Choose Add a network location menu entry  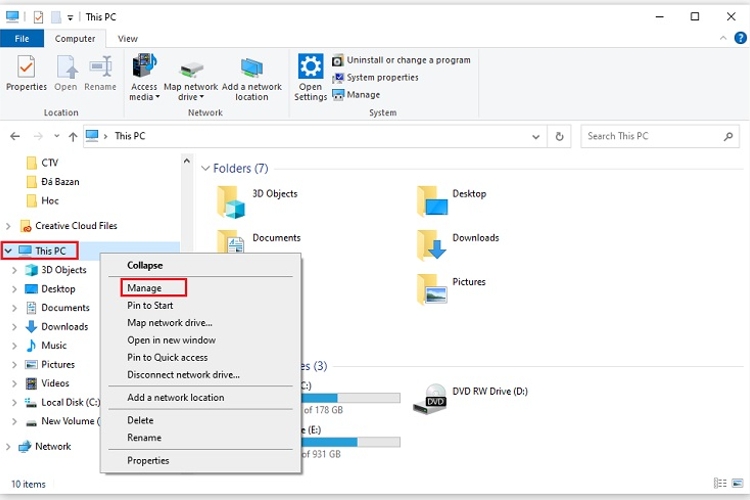click(176, 398)
